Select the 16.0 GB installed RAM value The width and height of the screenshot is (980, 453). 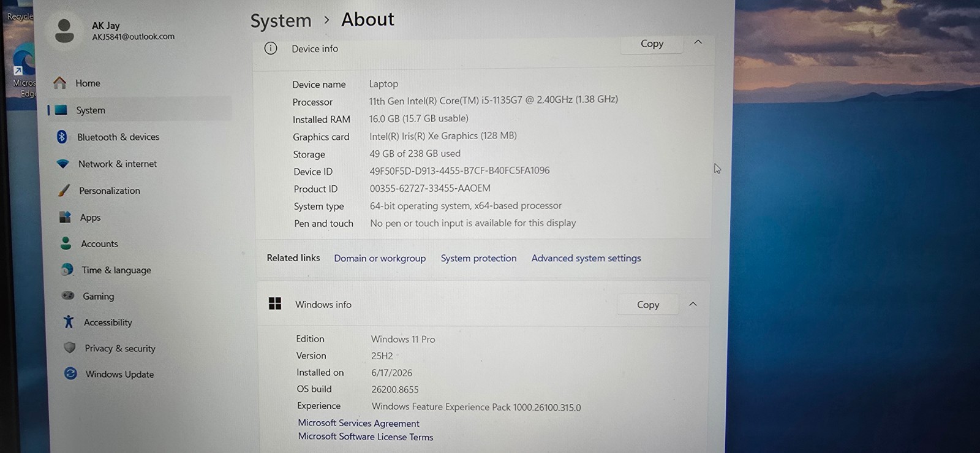click(x=418, y=118)
